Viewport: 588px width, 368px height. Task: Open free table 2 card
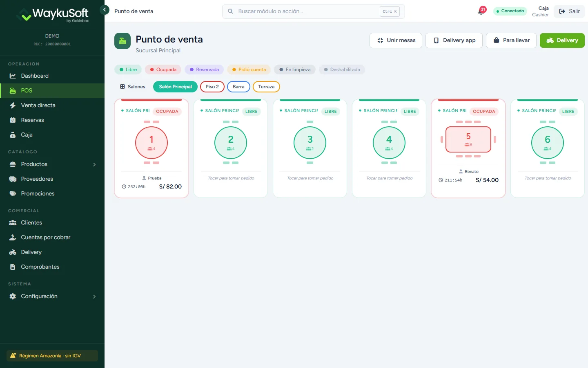coord(231,148)
